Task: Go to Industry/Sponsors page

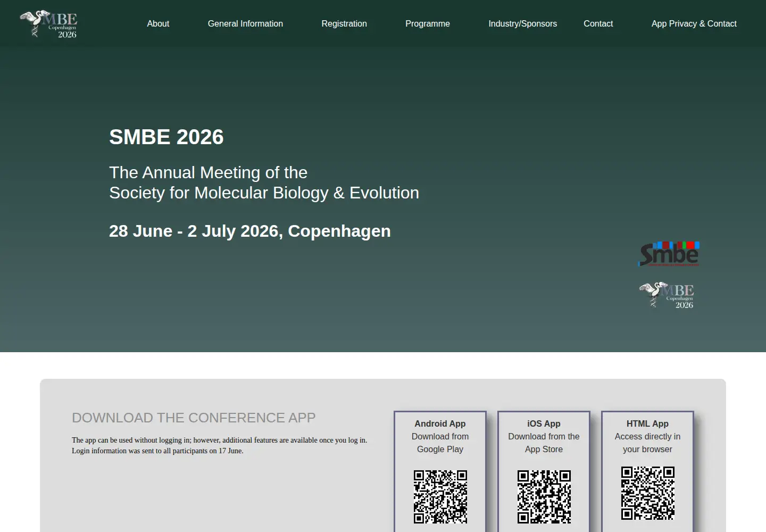Action: pos(523,23)
